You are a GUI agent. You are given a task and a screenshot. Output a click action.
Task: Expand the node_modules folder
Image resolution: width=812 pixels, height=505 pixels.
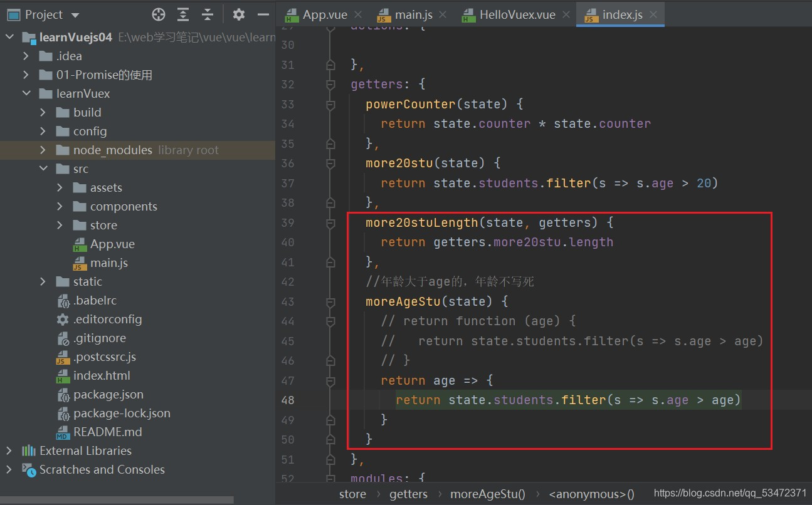(x=43, y=150)
